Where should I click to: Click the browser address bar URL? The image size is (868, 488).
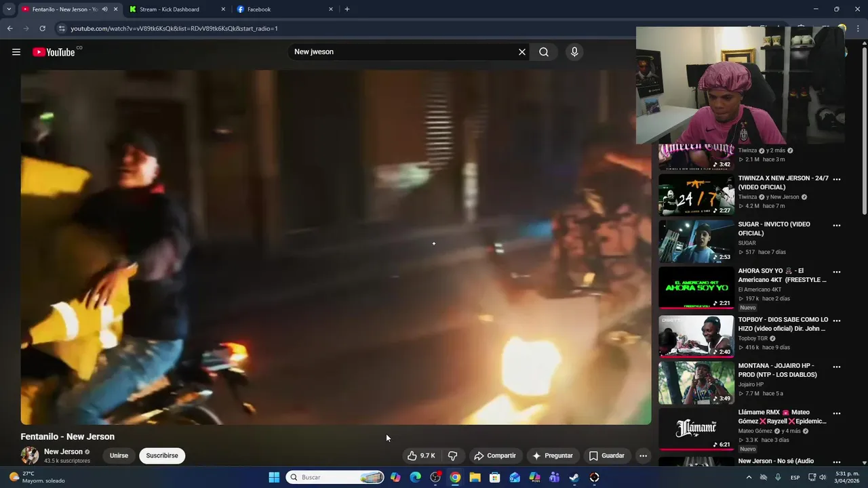[174, 28]
